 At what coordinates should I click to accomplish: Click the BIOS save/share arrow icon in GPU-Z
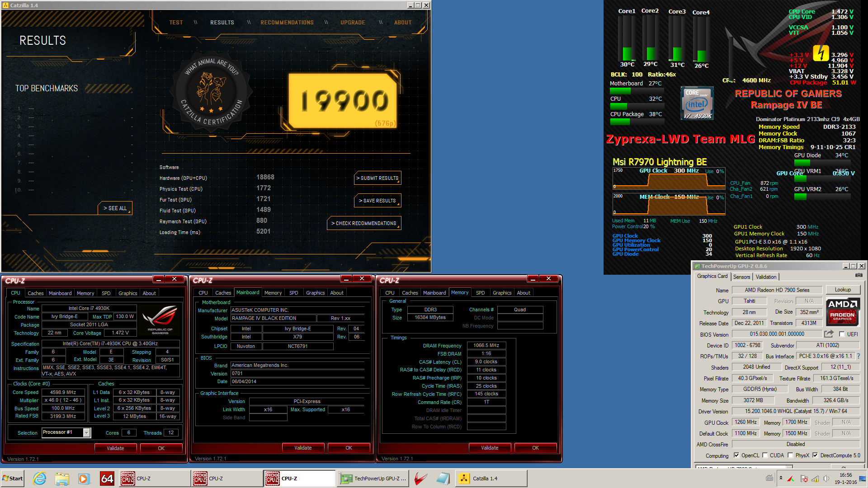pos(829,334)
